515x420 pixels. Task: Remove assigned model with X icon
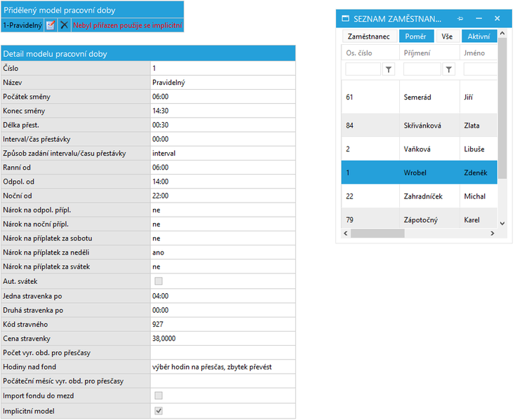tap(65, 25)
